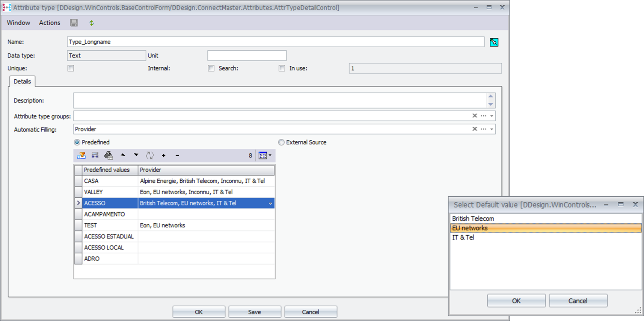Click the print icon in grid toolbar
644x321 pixels.
point(109,155)
